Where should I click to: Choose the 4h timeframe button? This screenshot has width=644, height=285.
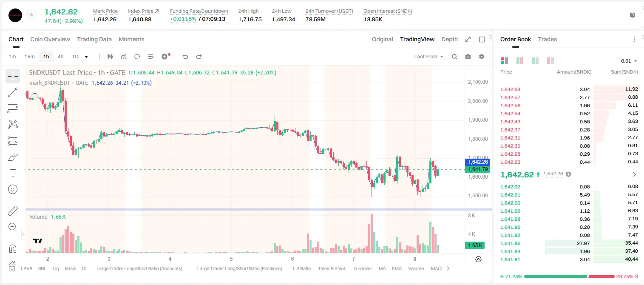[61, 57]
